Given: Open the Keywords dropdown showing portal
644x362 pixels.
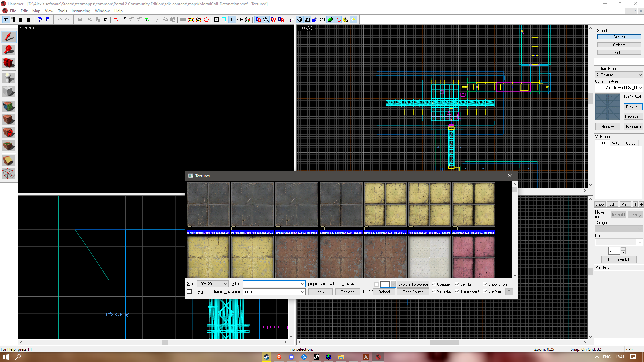Looking at the screenshot, I should coord(302,292).
